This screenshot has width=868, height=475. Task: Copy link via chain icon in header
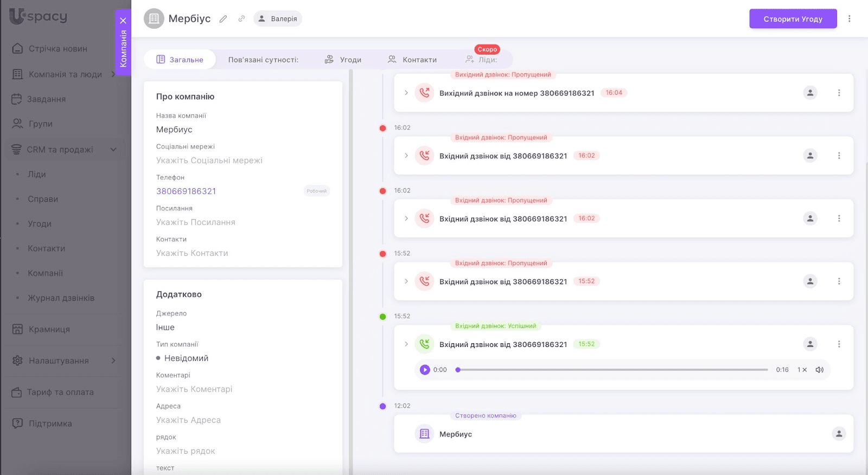point(241,19)
